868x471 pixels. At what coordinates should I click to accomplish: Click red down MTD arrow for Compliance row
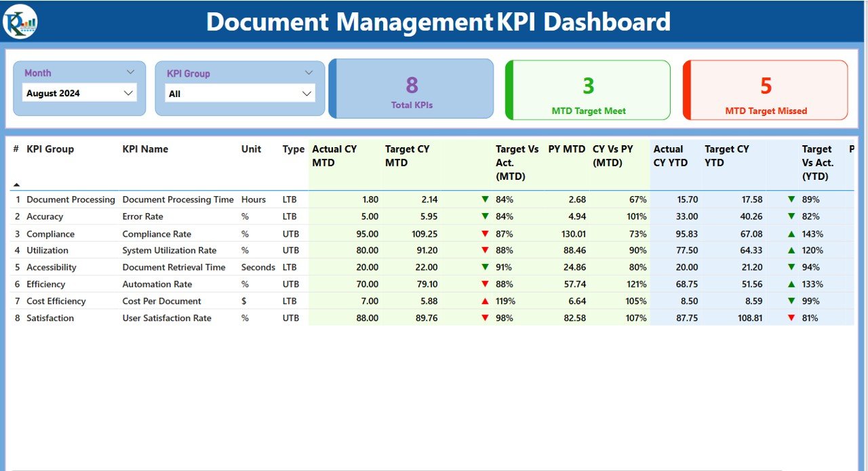(485, 233)
